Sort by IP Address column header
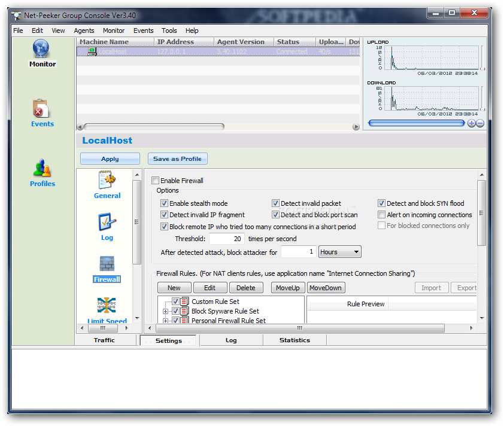Screen dimensions: 504x426 pyautogui.click(x=184, y=42)
